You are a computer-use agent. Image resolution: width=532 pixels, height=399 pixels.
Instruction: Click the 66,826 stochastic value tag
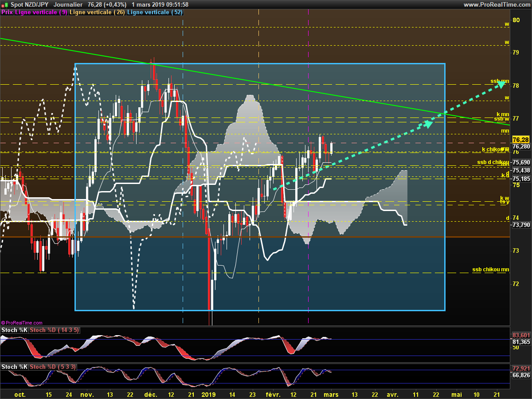(x=521, y=375)
